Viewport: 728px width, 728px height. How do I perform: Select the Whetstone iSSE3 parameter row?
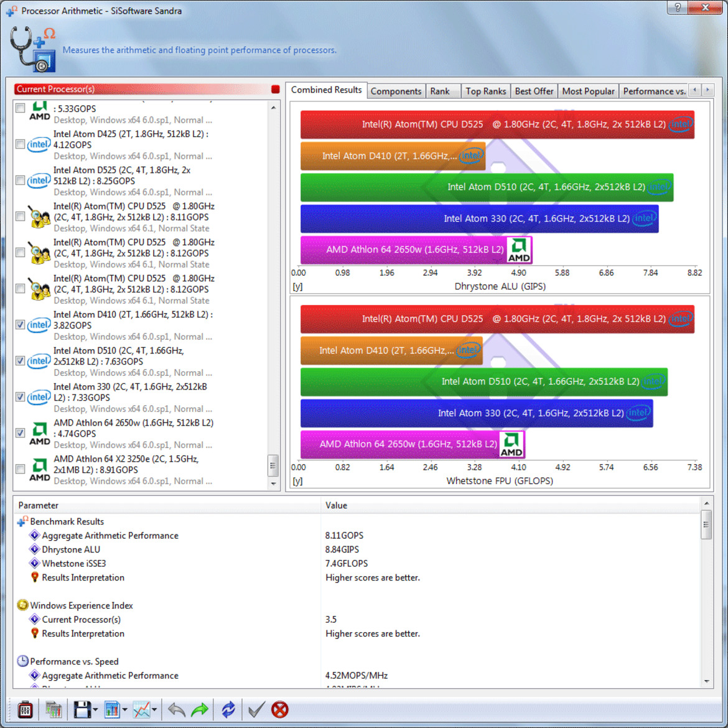(x=357, y=563)
